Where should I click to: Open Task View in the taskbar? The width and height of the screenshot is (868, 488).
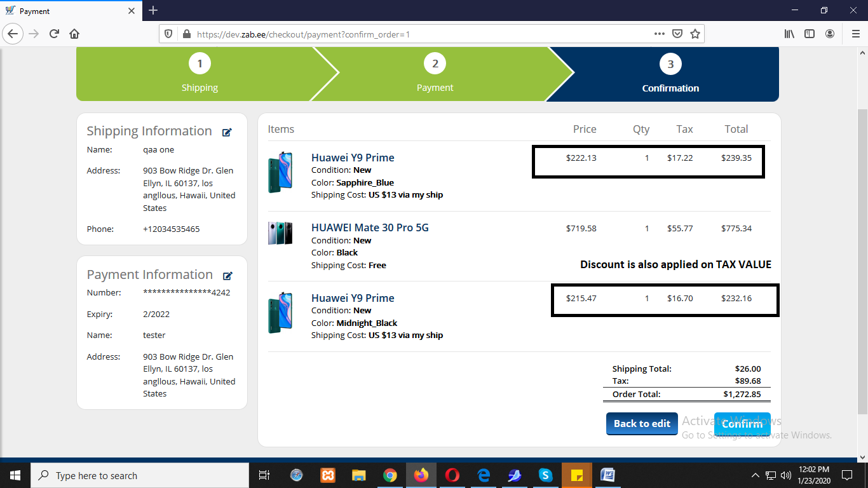point(264,475)
